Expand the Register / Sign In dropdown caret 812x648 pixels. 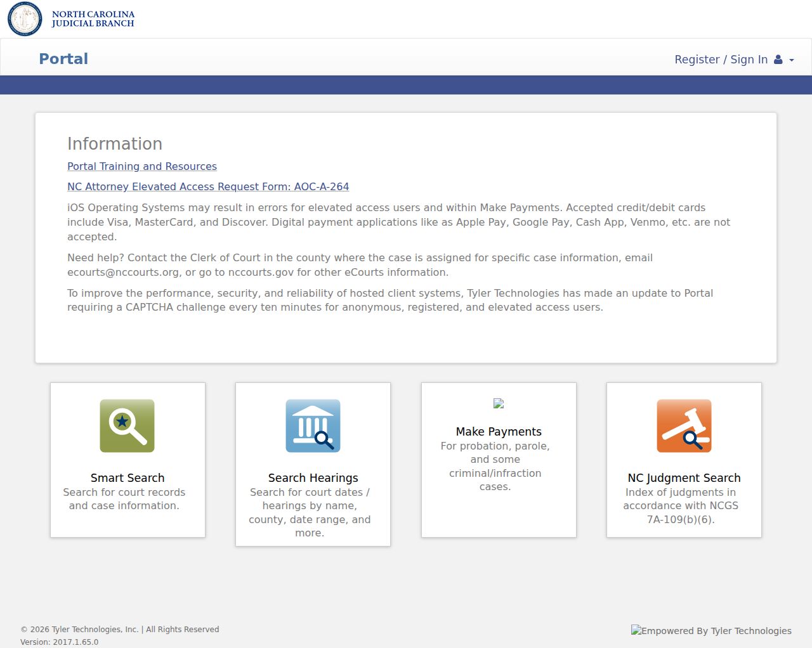792,60
